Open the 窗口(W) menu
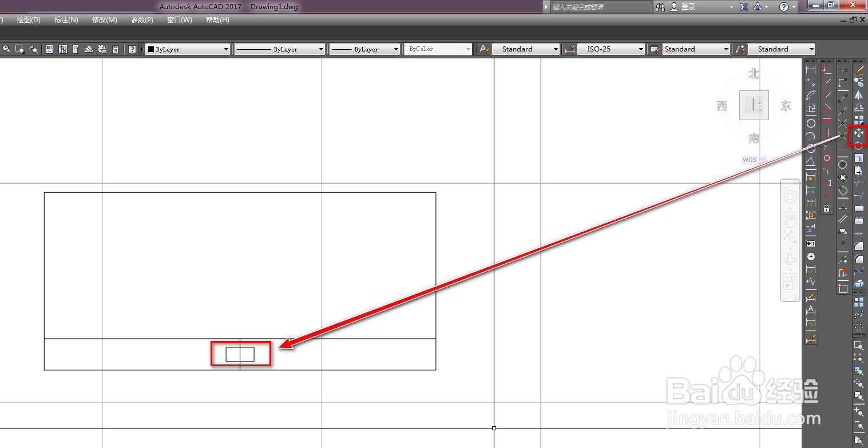This screenshot has height=448, width=868. [180, 20]
